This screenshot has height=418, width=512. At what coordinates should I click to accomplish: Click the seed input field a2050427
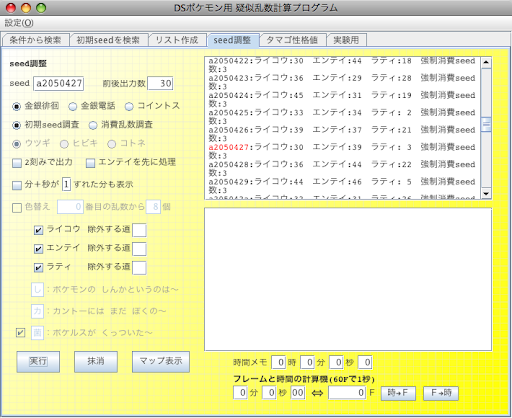(59, 83)
